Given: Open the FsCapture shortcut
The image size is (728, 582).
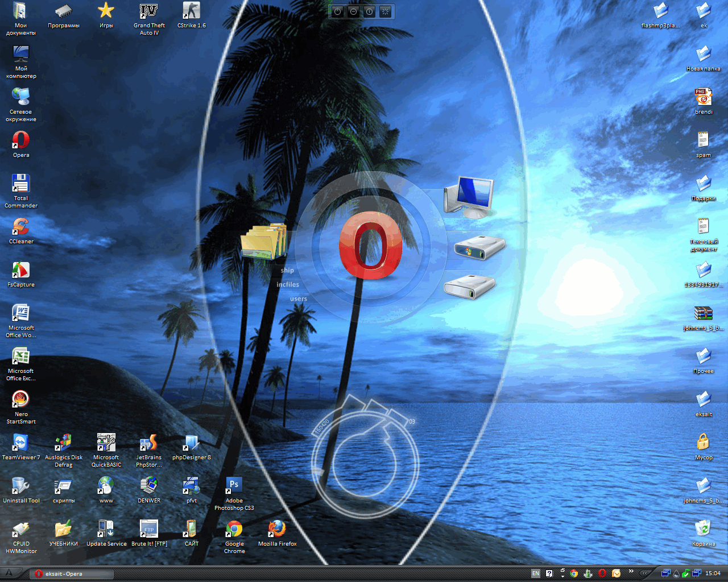Looking at the screenshot, I should [x=21, y=274].
